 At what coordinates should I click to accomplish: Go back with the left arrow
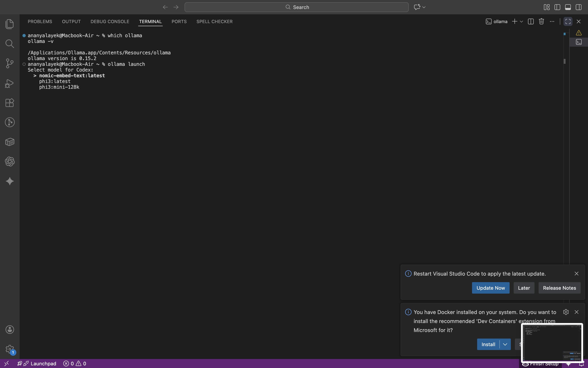pos(165,7)
